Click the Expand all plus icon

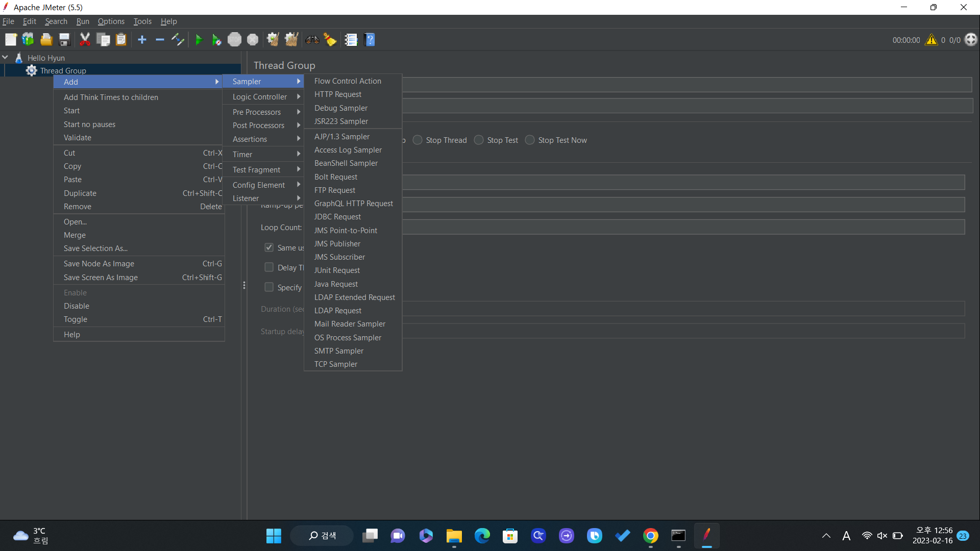[x=142, y=40]
